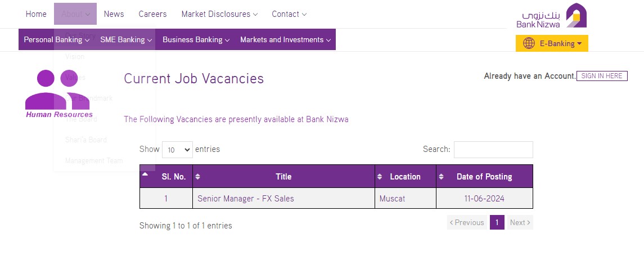Click the SIGN IN HERE button

click(x=602, y=76)
